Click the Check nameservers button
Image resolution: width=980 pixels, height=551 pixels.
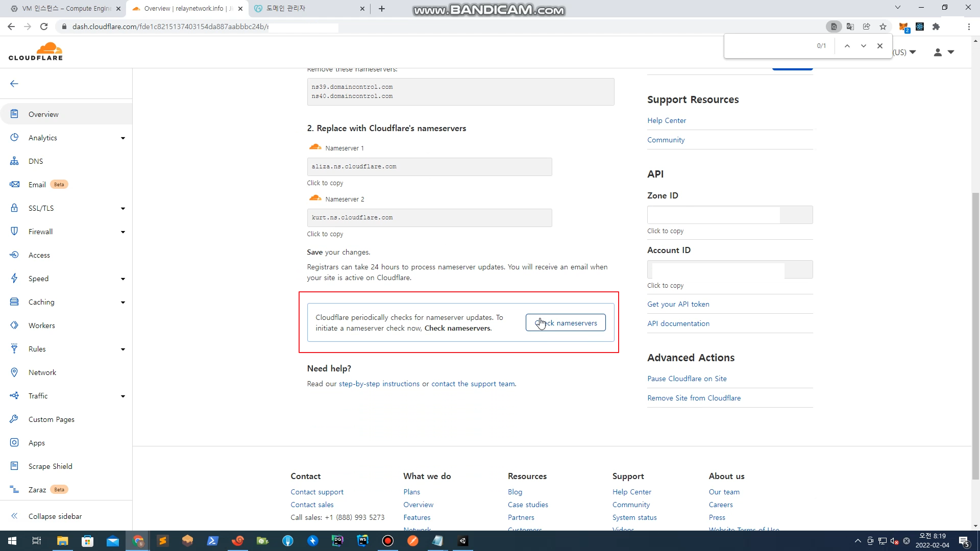coord(566,323)
